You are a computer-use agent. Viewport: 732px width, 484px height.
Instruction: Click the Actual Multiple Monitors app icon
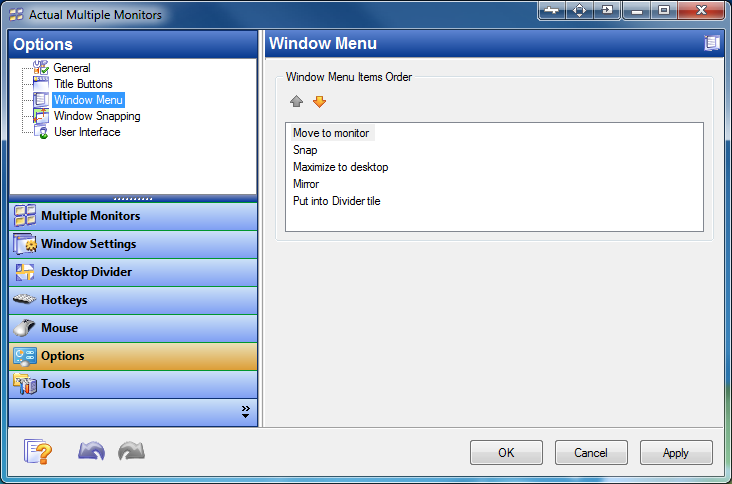16,15
